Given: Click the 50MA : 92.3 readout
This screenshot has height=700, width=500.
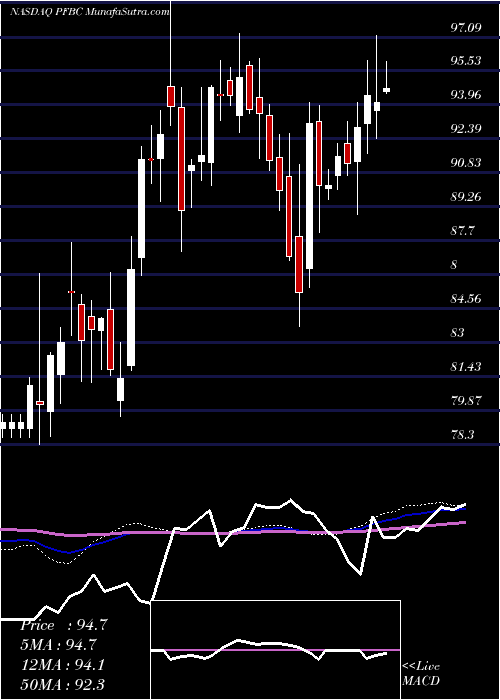Looking at the screenshot, I should (x=63, y=684).
